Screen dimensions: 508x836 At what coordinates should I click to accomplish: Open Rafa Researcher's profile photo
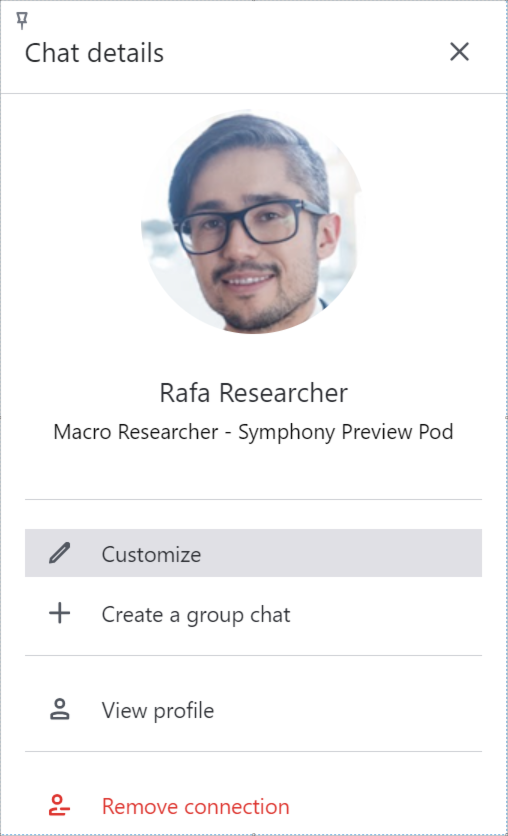253,222
